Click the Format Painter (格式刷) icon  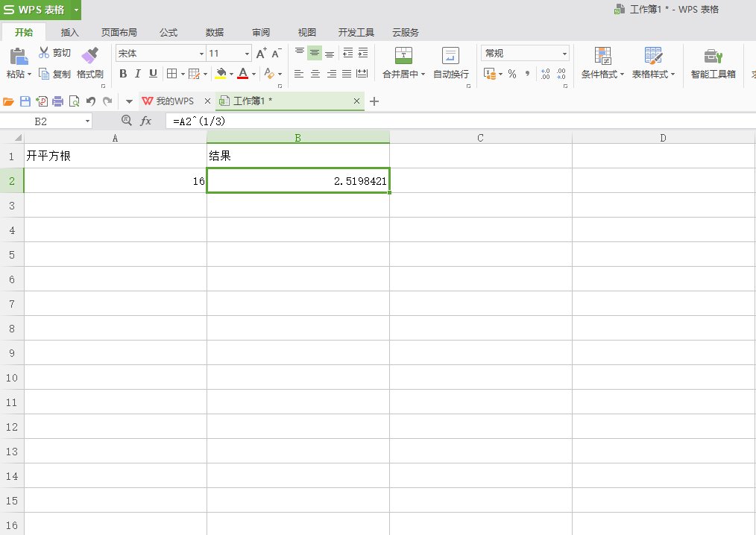pyautogui.click(x=89, y=56)
